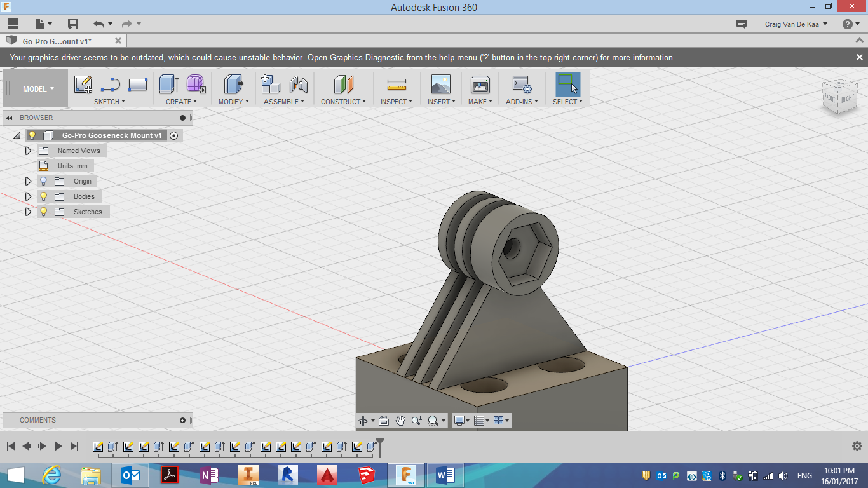868x488 pixels.
Task: Open the CONSTRUCT menu
Action: (x=343, y=102)
